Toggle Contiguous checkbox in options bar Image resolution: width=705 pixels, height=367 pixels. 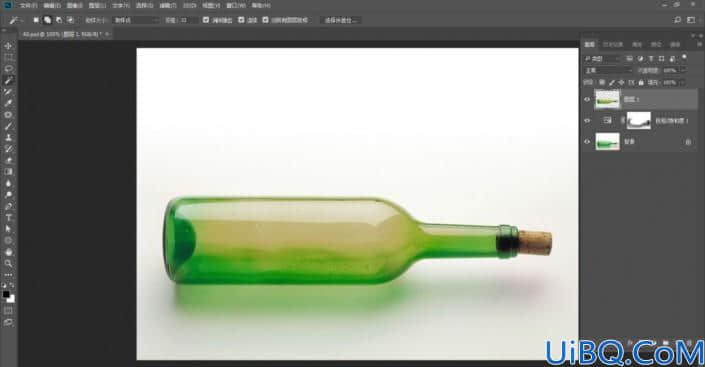click(x=241, y=20)
